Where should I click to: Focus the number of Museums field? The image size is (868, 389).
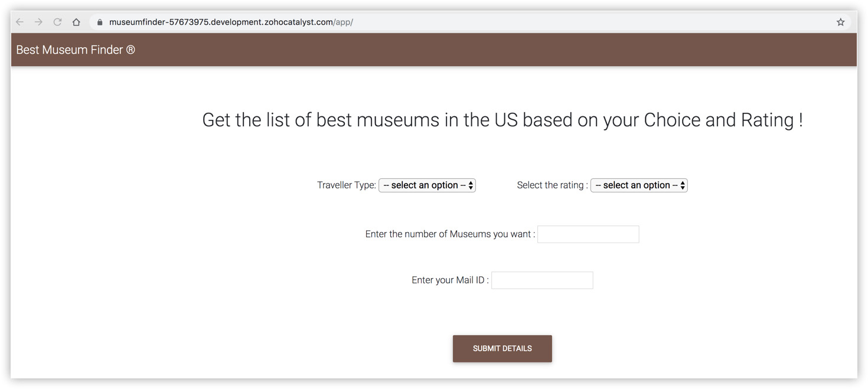pyautogui.click(x=588, y=234)
